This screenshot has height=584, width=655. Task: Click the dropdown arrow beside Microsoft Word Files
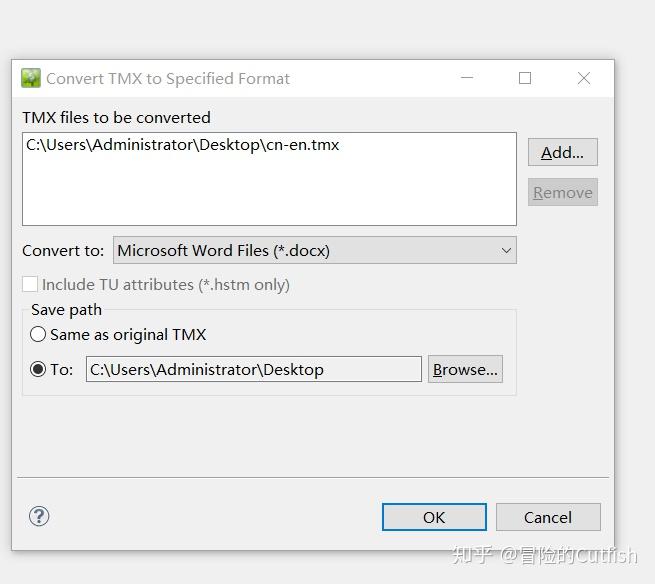click(x=506, y=250)
